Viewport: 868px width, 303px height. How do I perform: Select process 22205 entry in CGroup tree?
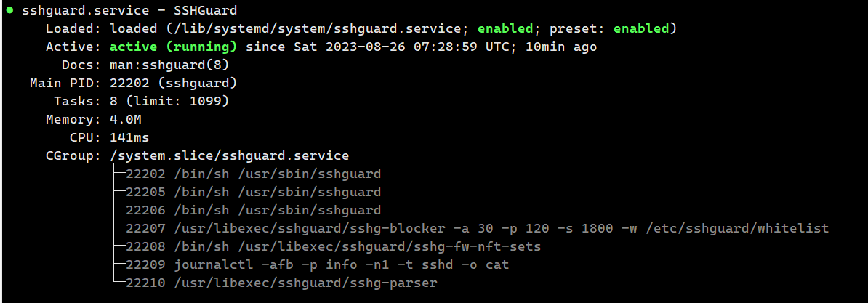point(254,193)
